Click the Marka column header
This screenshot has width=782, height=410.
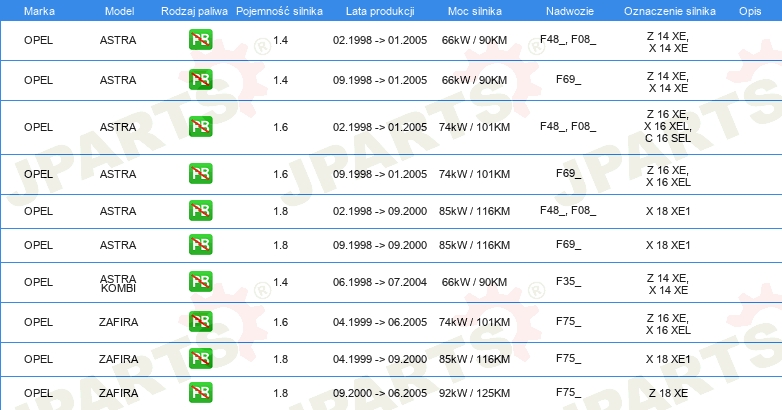[39, 11]
